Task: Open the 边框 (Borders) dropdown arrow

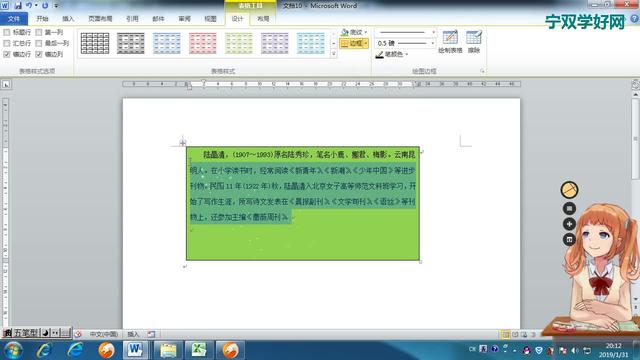Action: pos(366,43)
